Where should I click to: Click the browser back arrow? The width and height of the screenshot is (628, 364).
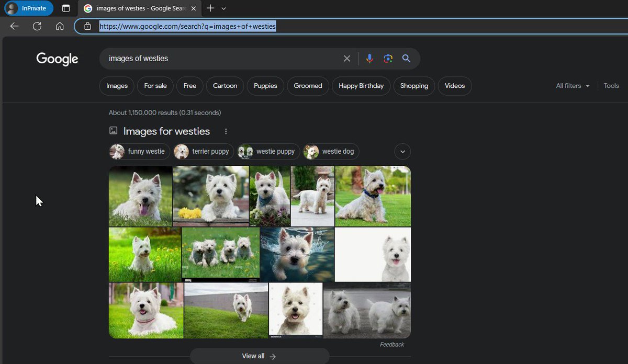(x=15, y=26)
